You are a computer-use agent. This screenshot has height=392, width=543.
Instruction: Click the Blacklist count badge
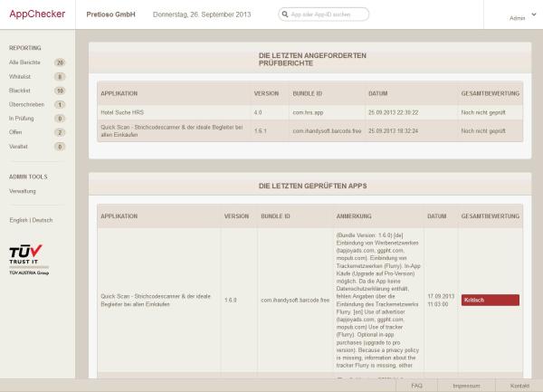[x=60, y=91]
